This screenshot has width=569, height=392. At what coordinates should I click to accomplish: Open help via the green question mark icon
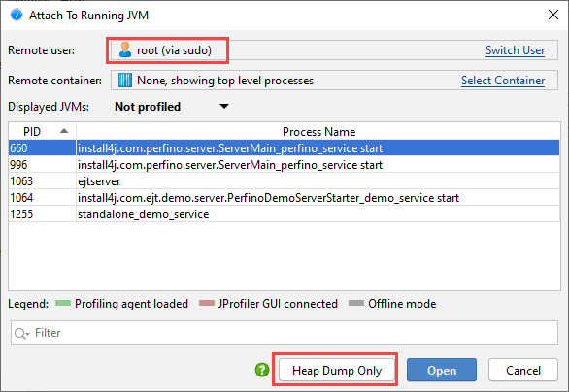point(262,370)
